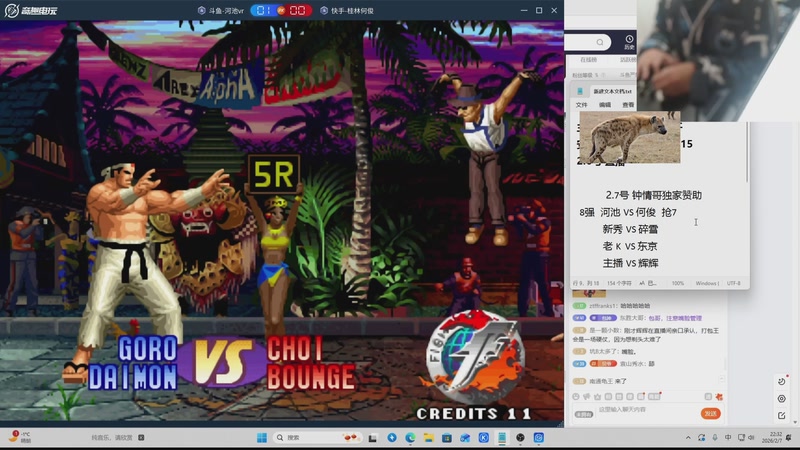This screenshot has width=800, height=450.
Task: Click the hyena image thumbnail over Notepad
Action: tap(630, 137)
